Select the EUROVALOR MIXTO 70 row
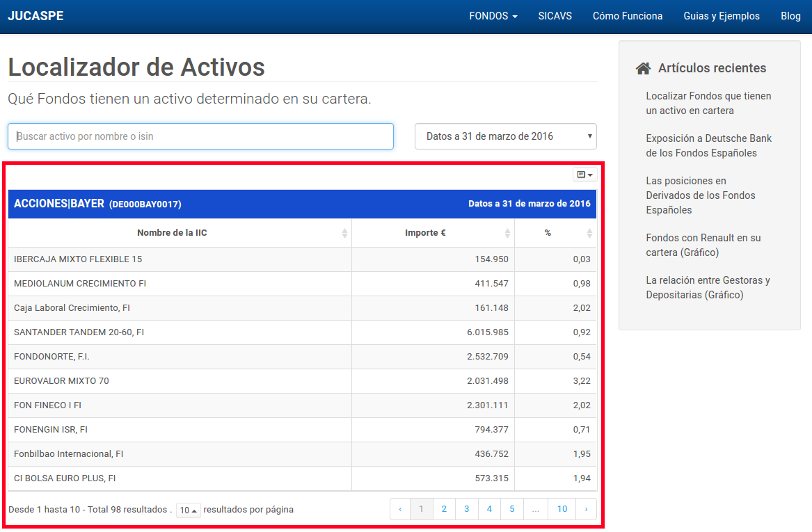The width and height of the screenshot is (812, 532). [x=303, y=381]
